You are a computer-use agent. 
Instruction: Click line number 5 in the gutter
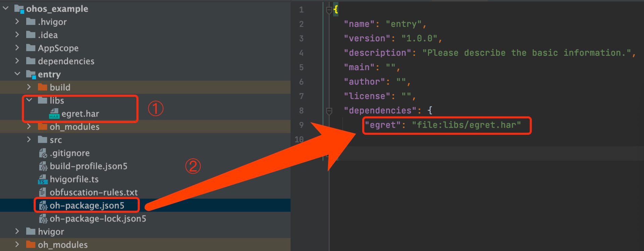301,68
